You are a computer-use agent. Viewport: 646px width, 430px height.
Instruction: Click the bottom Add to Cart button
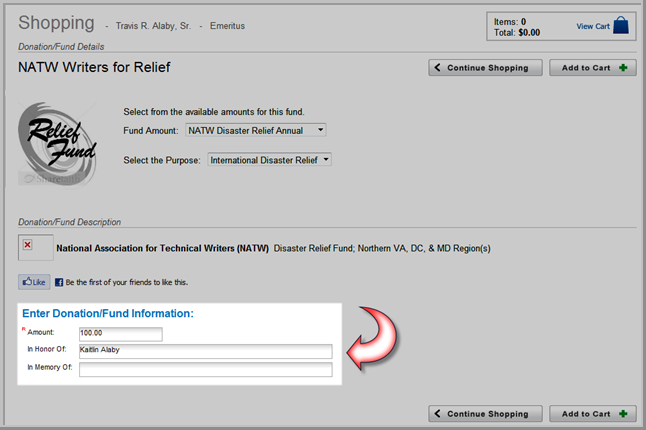point(592,414)
